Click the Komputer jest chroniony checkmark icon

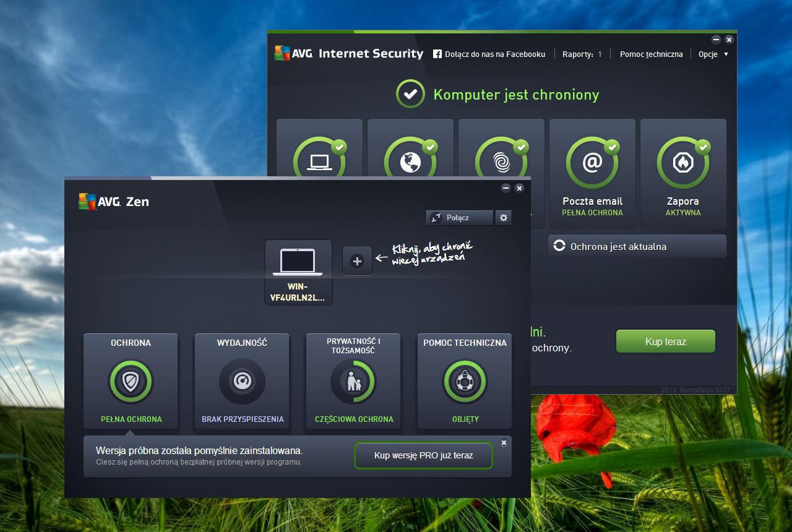coord(411,94)
